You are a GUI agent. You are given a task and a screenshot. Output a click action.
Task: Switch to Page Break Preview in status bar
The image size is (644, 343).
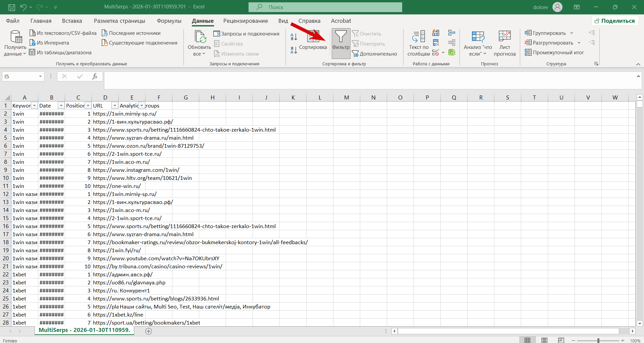[561, 340]
